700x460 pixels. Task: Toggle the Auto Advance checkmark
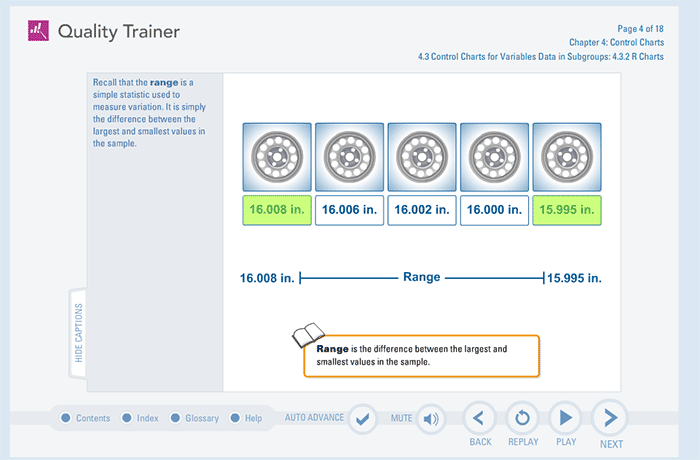(x=362, y=418)
